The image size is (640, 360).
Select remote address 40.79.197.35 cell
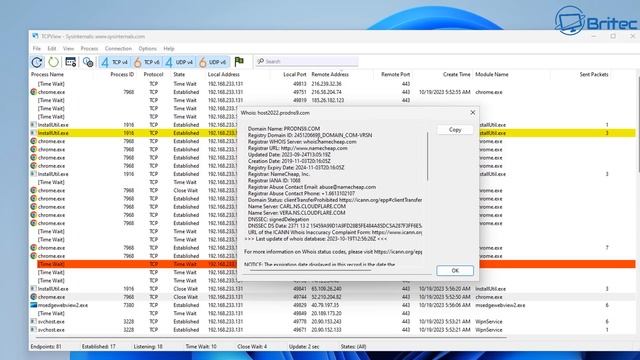[325, 305]
